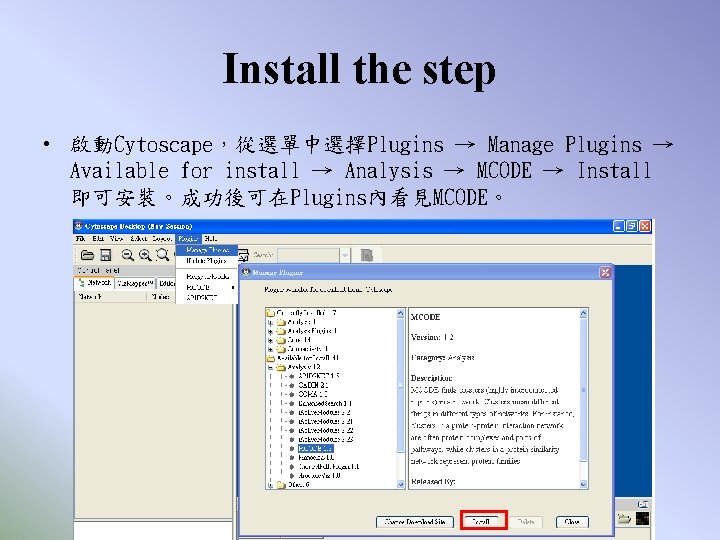Open the Search dropdown arrow in toolbar
The width and height of the screenshot is (720, 540).
tap(344, 255)
